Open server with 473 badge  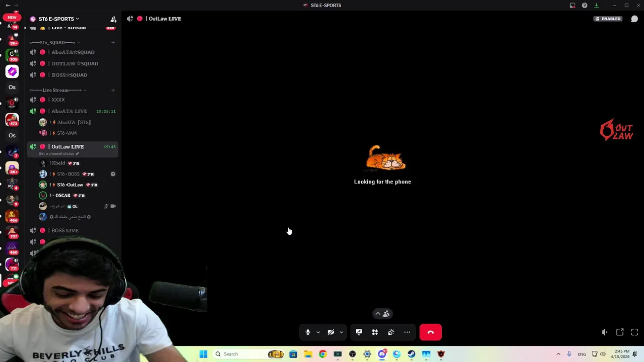(12, 120)
